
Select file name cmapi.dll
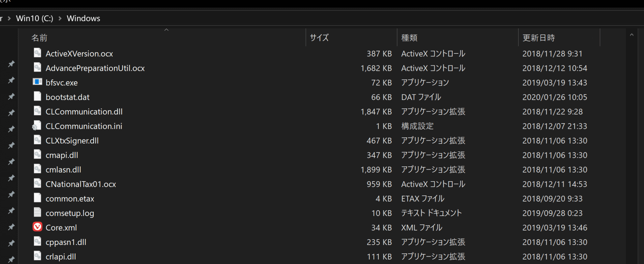tap(62, 155)
